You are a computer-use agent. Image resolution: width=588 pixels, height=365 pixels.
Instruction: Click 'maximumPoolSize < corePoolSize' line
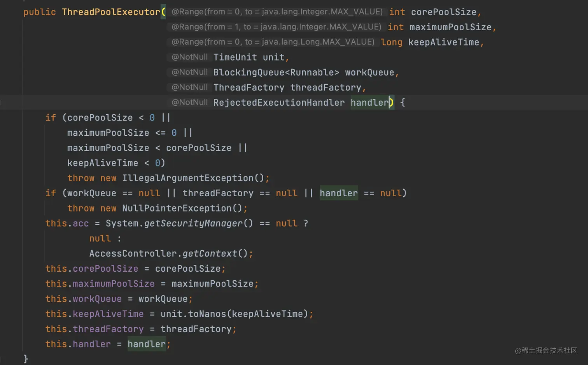[157, 148]
